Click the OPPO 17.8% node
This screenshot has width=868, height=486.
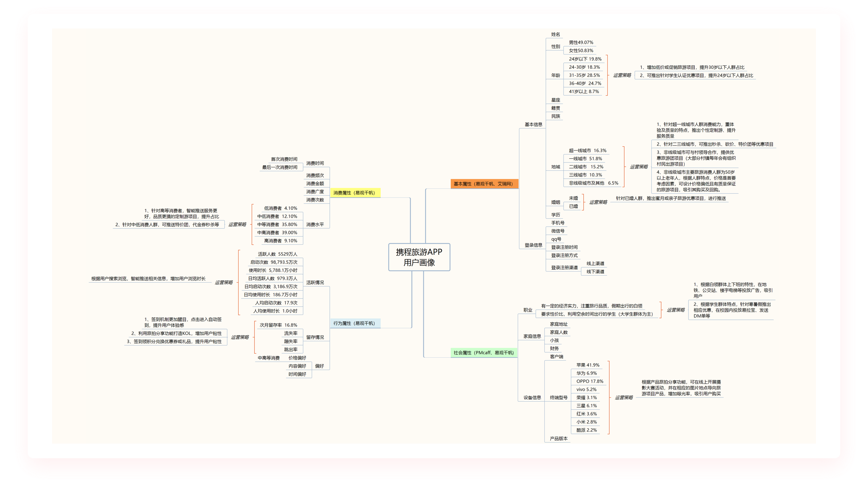(x=590, y=381)
